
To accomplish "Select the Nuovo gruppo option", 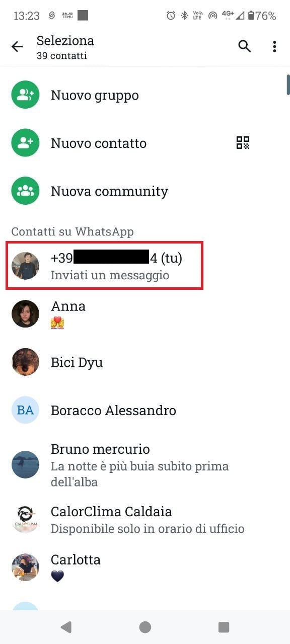I will [145, 95].
